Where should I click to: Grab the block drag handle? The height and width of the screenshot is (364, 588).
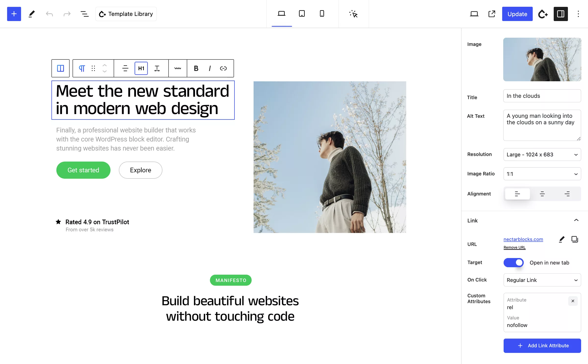coord(93,68)
